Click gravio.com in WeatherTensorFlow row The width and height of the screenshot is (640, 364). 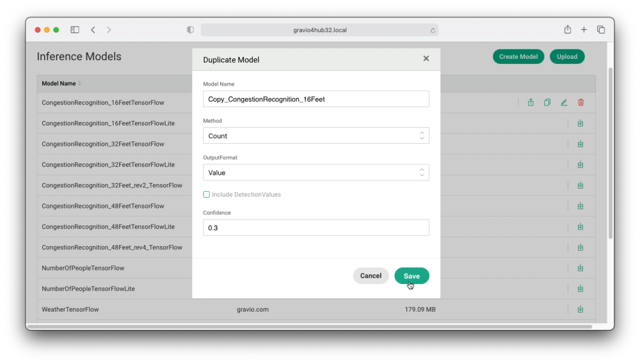[253, 310]
